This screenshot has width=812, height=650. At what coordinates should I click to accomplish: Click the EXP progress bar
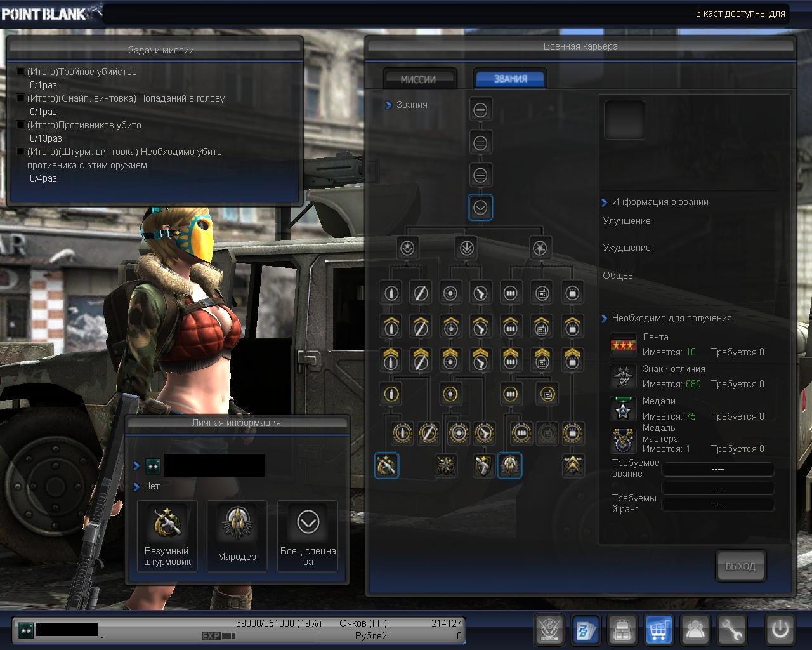tap(259, 636)
